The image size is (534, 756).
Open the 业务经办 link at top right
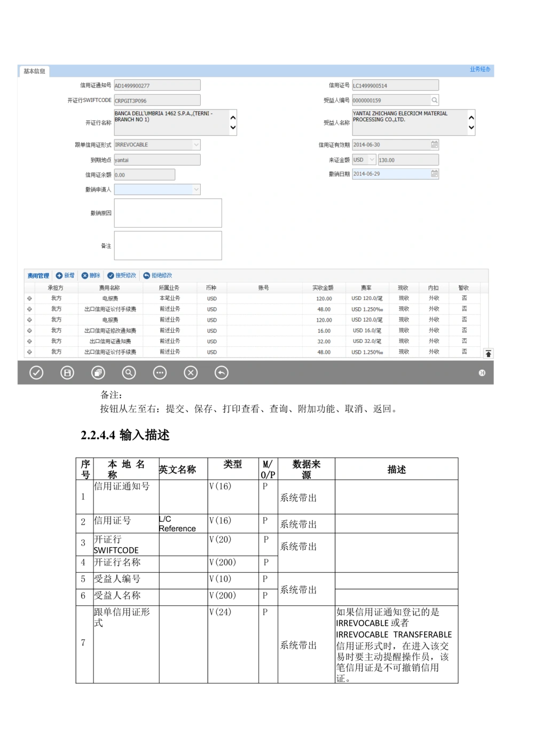[x=480, y=69]
